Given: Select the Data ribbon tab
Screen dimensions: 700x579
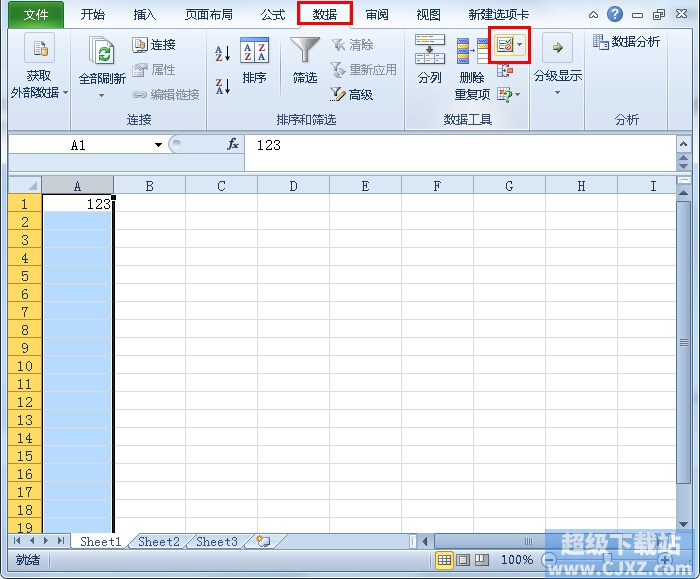Looking at the screenshot, I should (x=325, y=15).
